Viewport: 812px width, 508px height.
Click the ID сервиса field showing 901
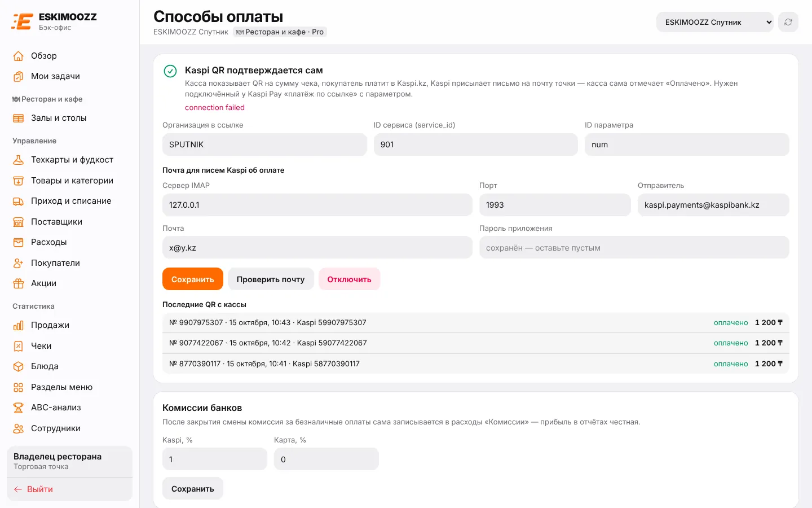[476, 144]
